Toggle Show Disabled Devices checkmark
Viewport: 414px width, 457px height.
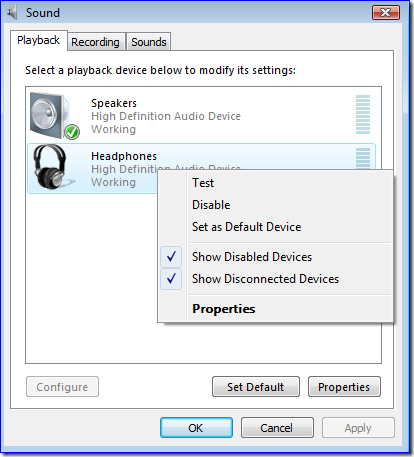171,257
